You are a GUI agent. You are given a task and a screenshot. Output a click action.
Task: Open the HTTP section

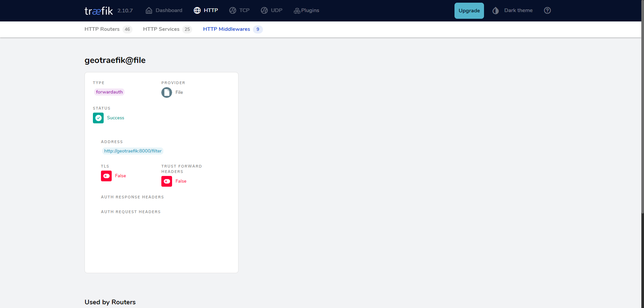click(206, 10)
